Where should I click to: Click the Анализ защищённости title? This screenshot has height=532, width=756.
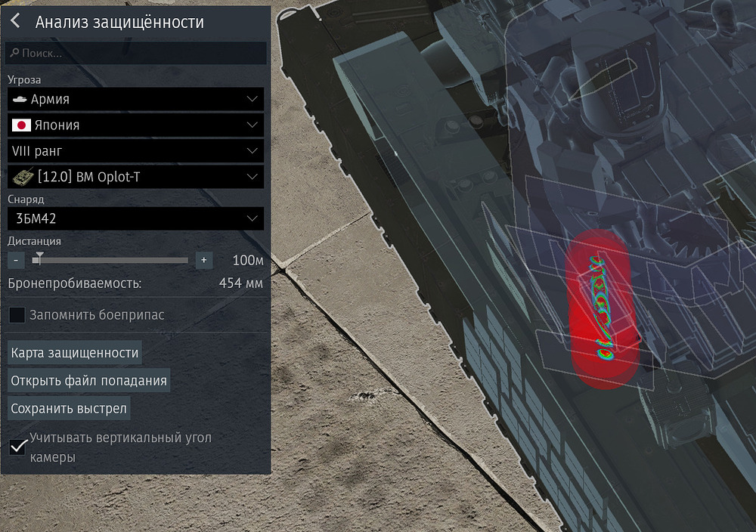pos(119,22)
